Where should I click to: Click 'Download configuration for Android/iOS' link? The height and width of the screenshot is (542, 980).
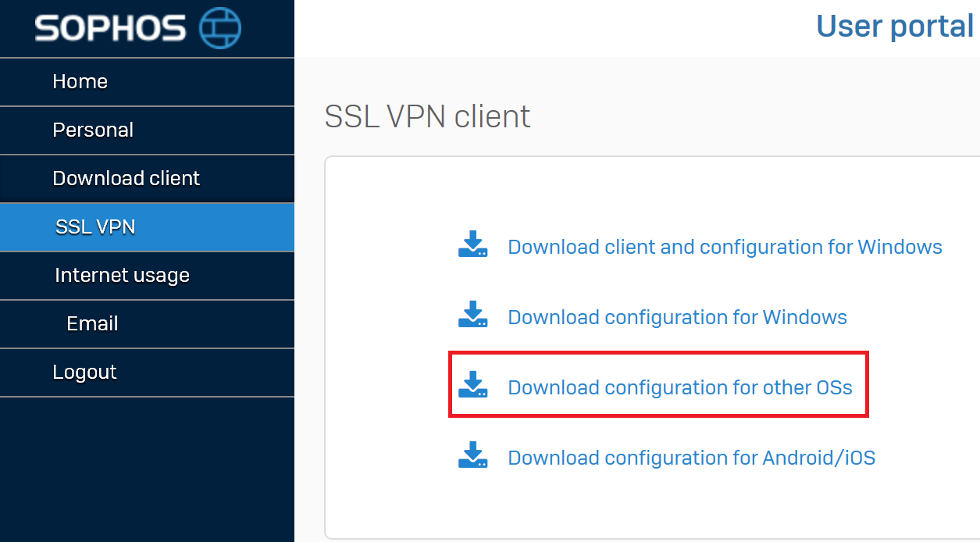(x=691, y=458)
